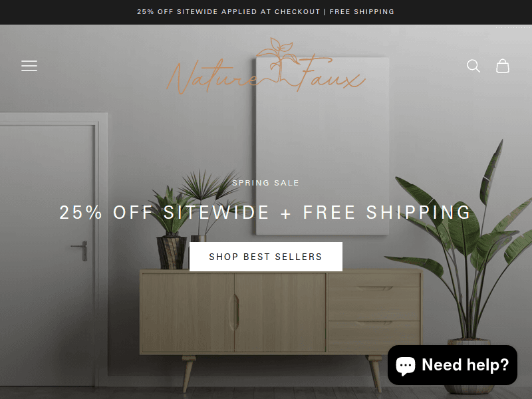The height and width of the screenshot is (399, 532).
Task: Click the sprout leaf emblem in logo
Action: point(278,56)
